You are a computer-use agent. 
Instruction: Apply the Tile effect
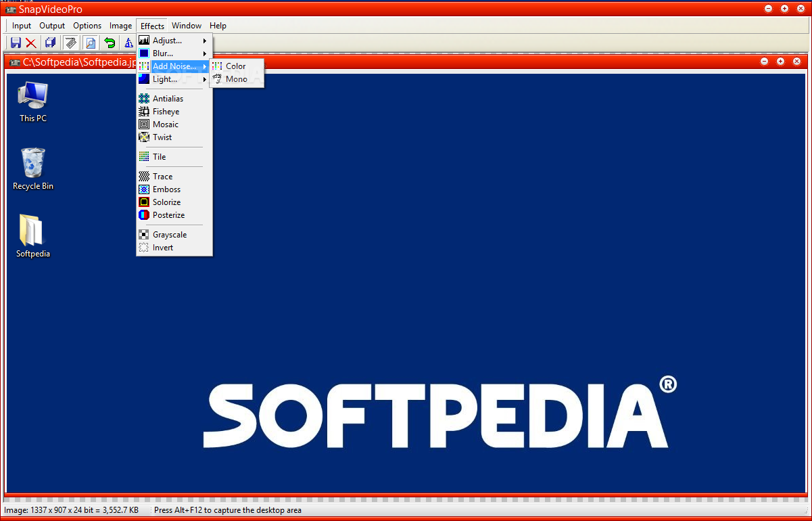[x=174, y=157]
